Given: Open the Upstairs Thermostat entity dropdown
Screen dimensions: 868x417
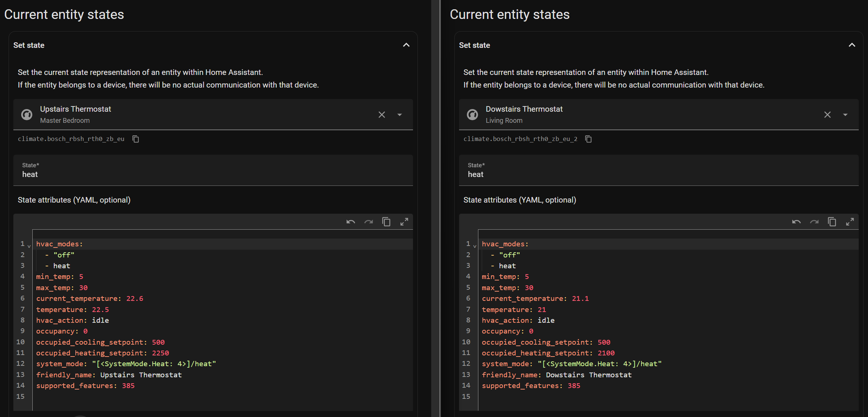Looking at the screenshot, I should (400, 115).
